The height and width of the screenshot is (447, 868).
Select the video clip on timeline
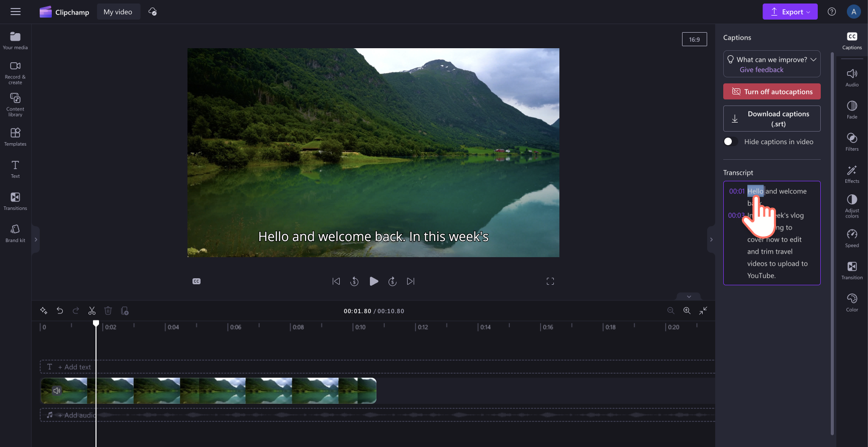tap(209, 391)
